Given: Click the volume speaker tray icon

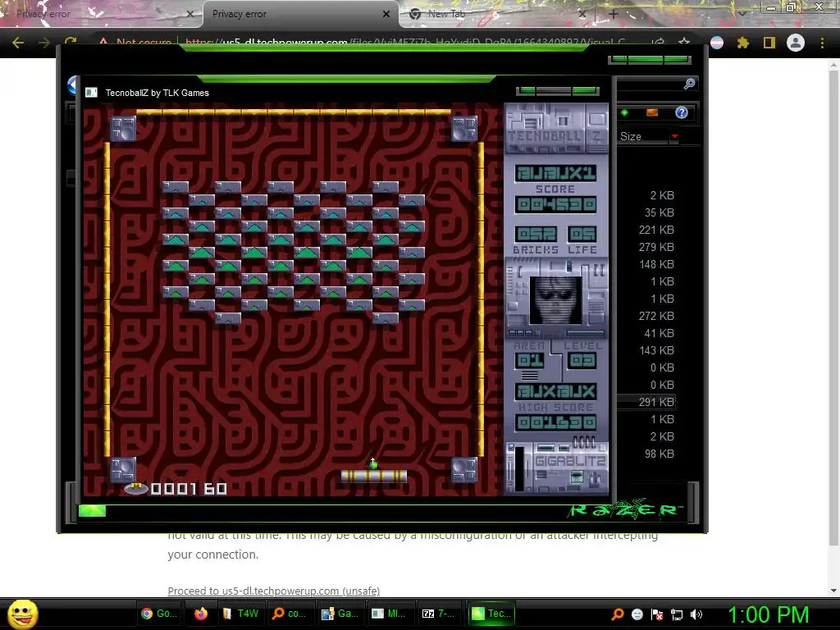Looking at the screenshot, I should point(696,614).
